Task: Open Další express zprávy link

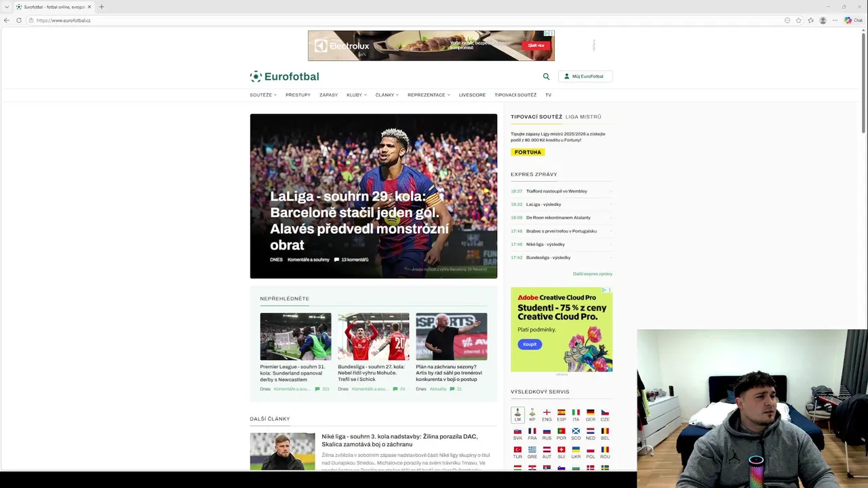Action: [x=592, y=274]
